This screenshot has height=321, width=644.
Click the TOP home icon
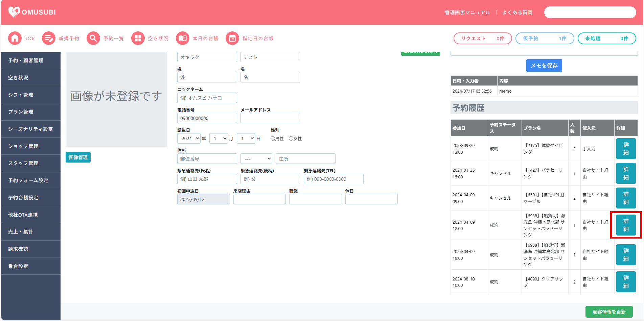click(x=15, y=39)
